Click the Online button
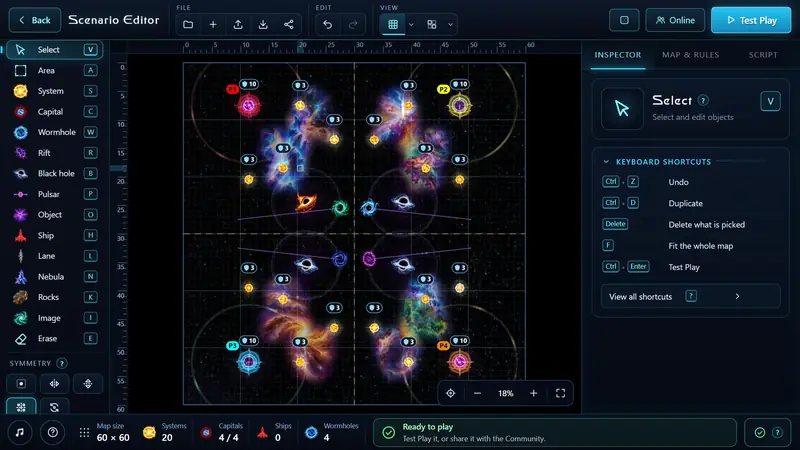800x450 pixels. [675, 20]
